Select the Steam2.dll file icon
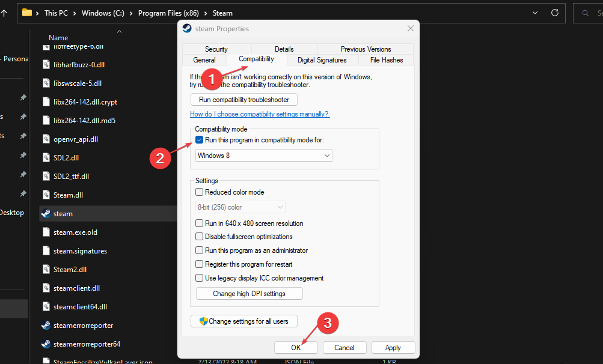 46,270
